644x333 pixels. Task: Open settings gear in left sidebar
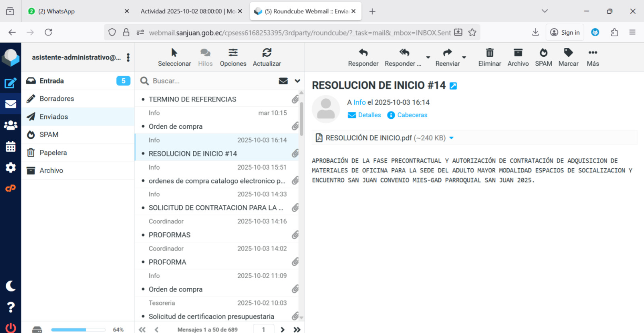[x=10, y=168]
